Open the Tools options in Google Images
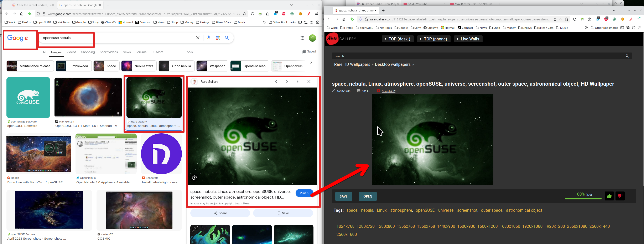This screenshot has width=644, height=244. pos(189,52)
